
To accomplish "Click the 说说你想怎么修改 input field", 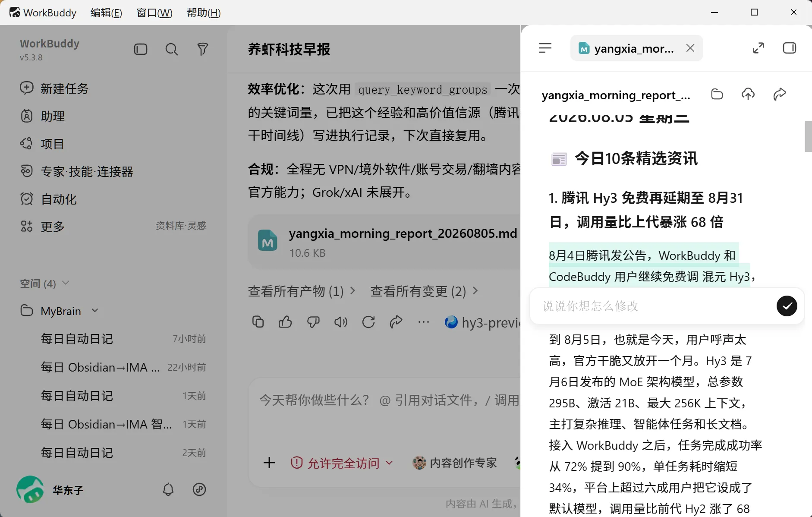I will point(651,306).
